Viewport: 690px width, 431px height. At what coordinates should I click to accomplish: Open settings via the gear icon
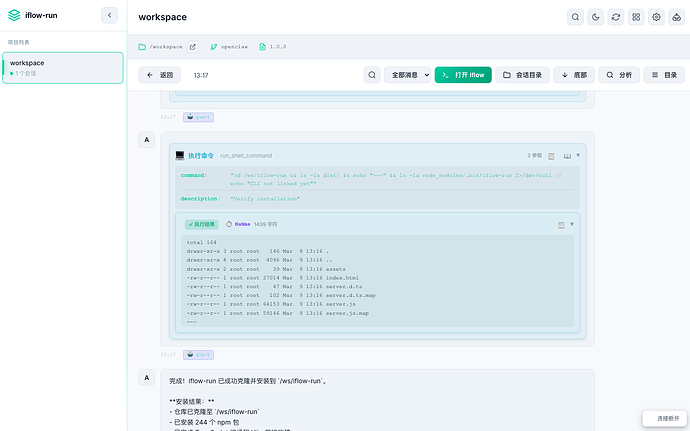[x=656, y=17]
